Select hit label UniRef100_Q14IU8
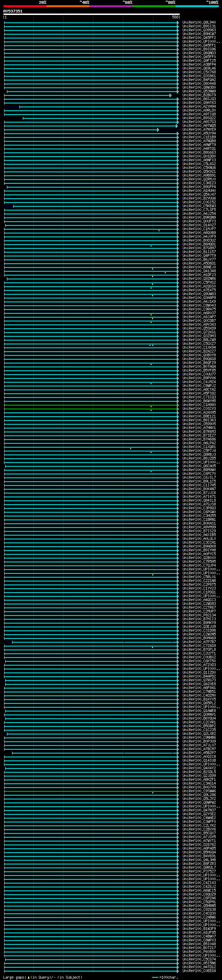Image resolution: width=222 pixels, height=980 pixels. point(199,760)
